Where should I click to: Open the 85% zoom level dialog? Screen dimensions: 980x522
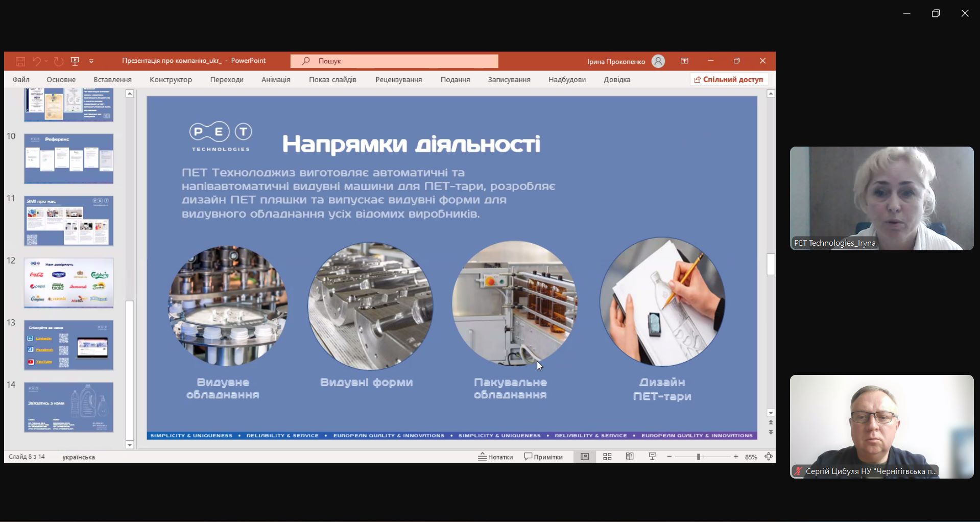pos(751,457)
